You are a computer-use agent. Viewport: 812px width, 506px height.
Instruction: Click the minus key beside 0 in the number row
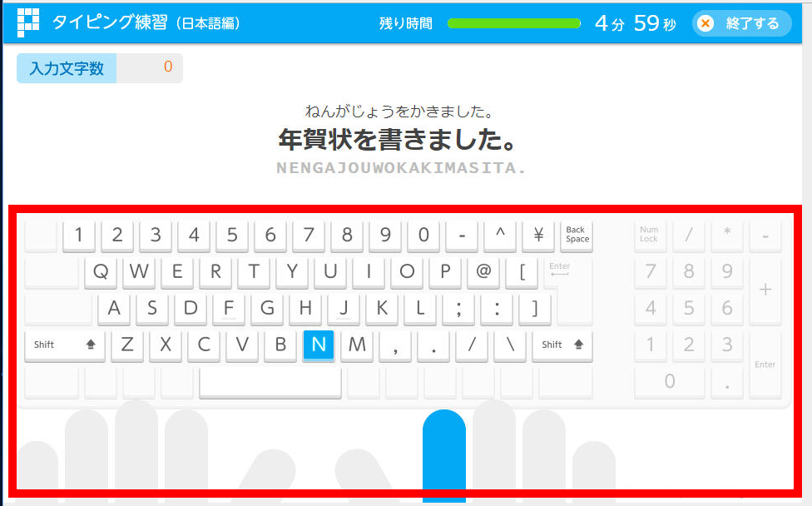click(462, 236)
